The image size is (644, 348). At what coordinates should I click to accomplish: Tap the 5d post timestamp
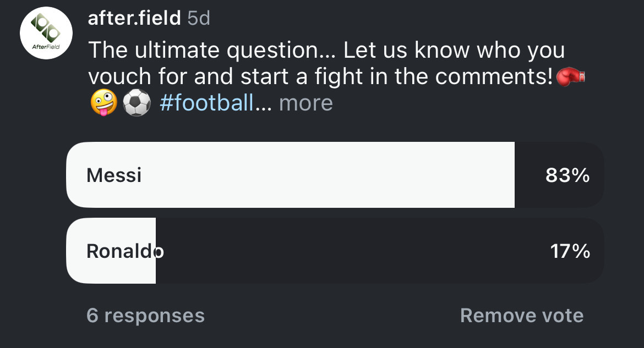[x=199, y=19]
